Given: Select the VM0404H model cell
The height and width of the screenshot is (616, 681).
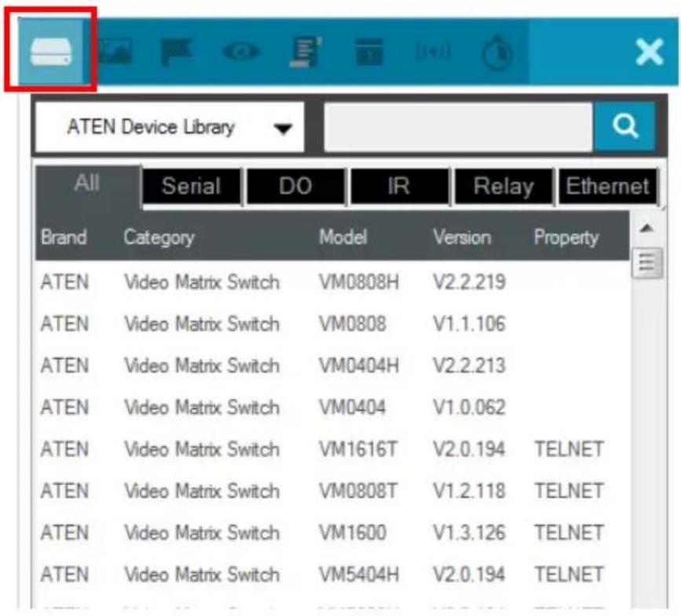Looking at the screenshot, I should 359,366.
